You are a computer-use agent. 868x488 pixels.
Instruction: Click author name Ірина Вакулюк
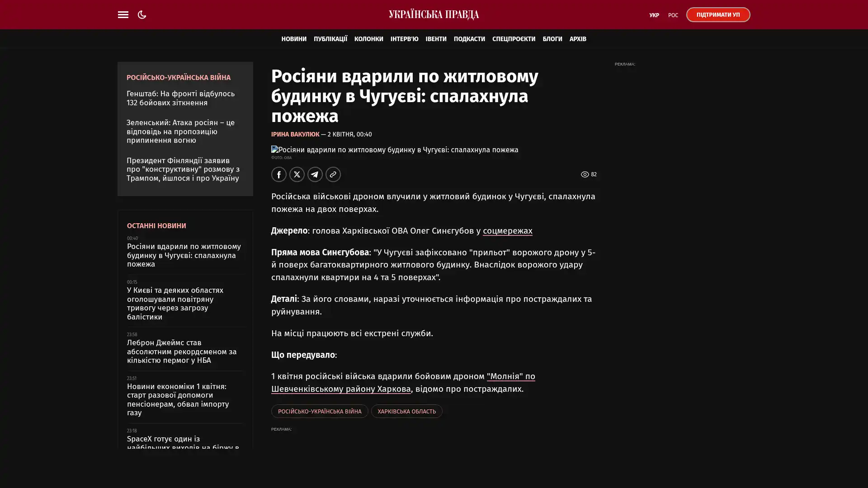295,135
